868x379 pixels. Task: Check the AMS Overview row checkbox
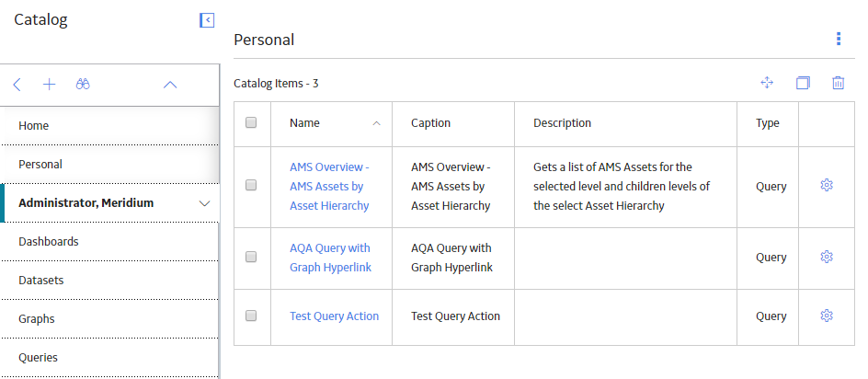tap(251, 185)
